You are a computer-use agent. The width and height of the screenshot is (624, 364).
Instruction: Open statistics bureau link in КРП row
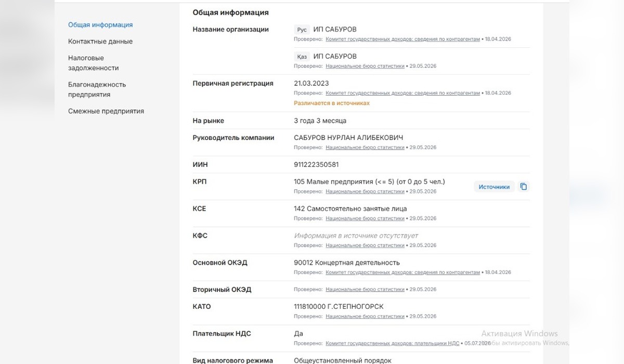tap(365, 192)
